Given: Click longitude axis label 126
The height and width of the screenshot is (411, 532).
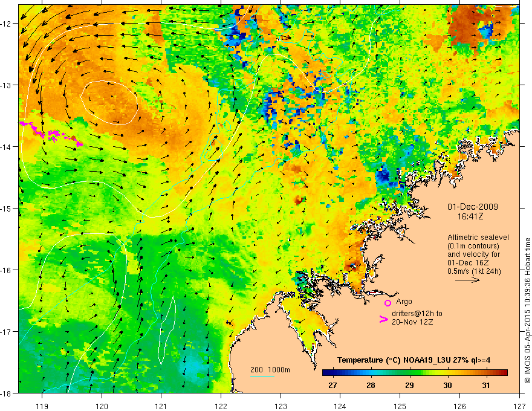Looking at the screenshot, I should [459, 406].
